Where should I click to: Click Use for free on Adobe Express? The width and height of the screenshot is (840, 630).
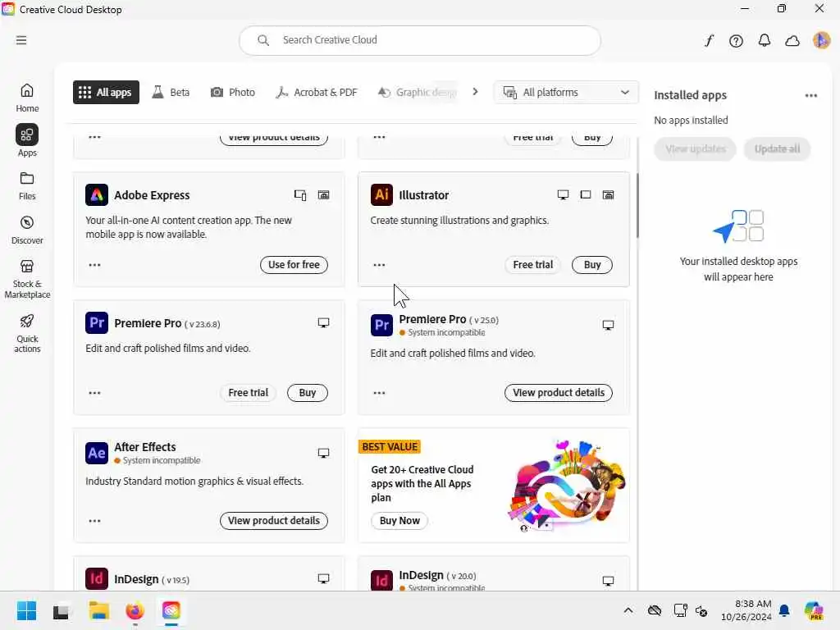point(294,265)
